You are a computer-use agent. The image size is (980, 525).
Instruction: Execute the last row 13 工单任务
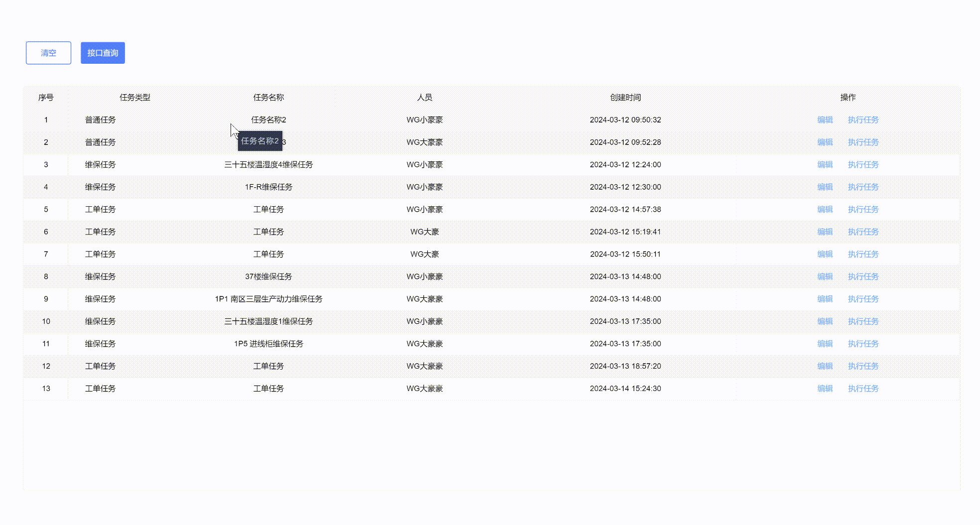(x=863, y=389)
